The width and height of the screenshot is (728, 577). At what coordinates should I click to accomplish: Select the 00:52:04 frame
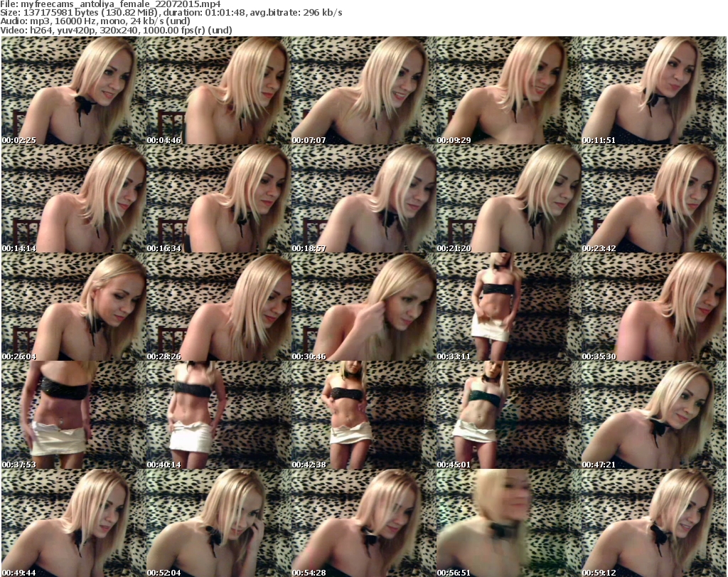(219, 523)
